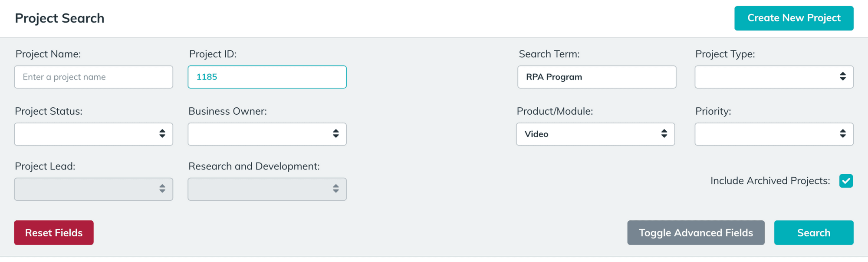Click into the Project ID field containing 1185
The image size is (868, 262).
[267, 77]
